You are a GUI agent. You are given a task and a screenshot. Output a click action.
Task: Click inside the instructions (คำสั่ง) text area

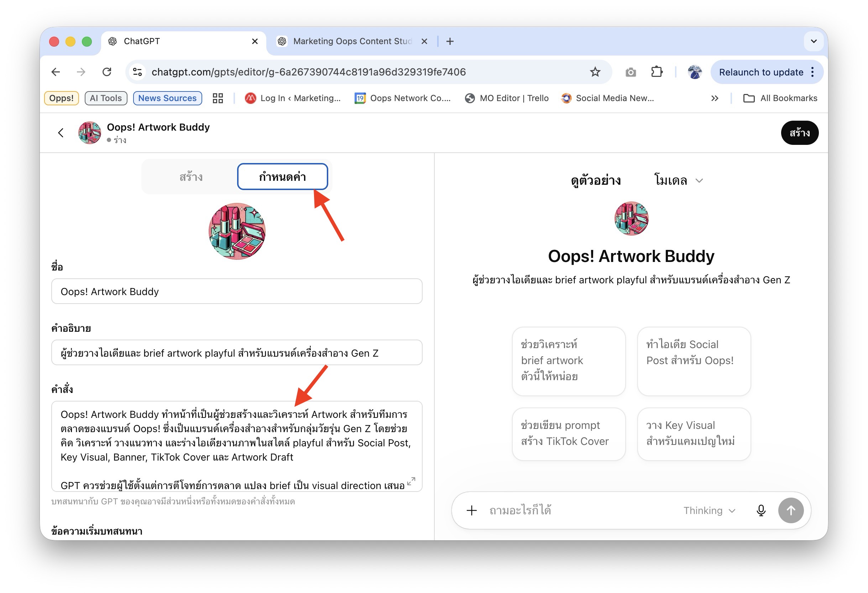coord(237,446)
